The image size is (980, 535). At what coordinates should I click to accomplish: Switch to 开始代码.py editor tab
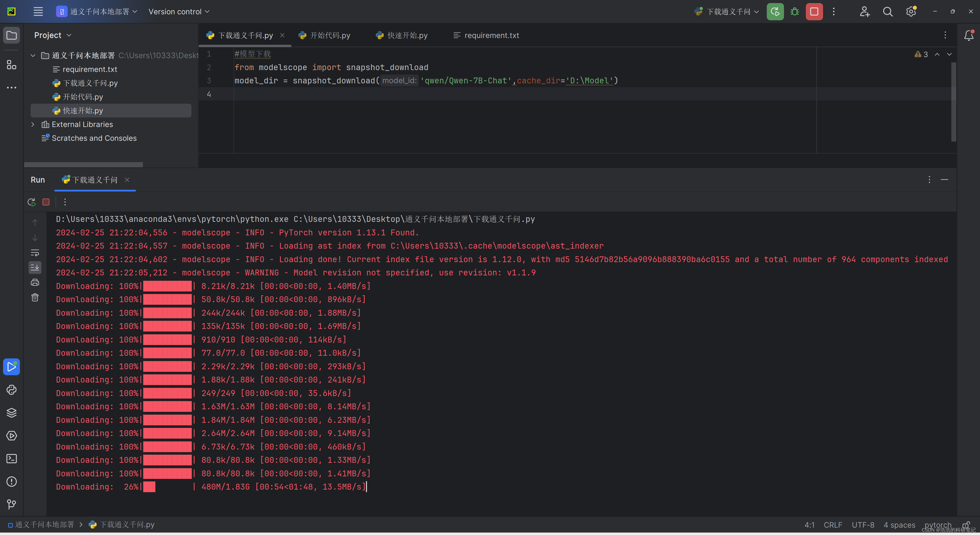point(324,35)
